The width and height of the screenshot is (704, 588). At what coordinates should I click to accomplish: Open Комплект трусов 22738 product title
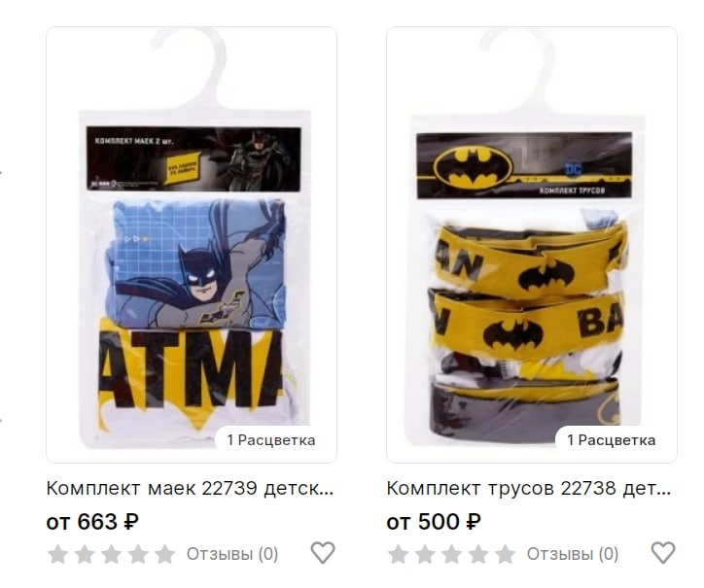click(x=529, y=488)
